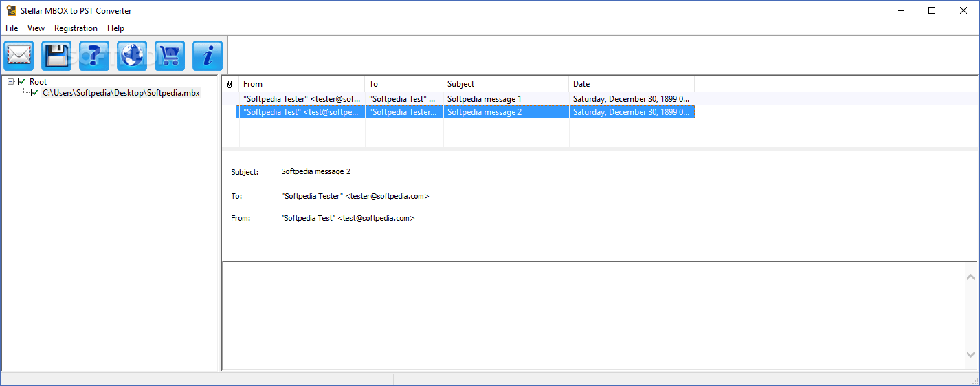The width and height of the screenshot is (980, 386).
Task: Click Date cell of message 1 row
Action: 632,99
